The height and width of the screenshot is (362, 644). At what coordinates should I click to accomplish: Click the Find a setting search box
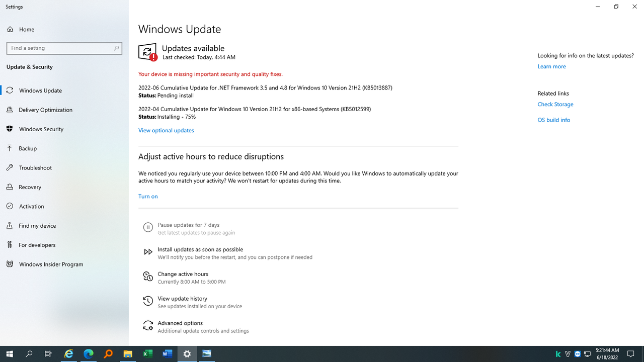click(64, 48)
